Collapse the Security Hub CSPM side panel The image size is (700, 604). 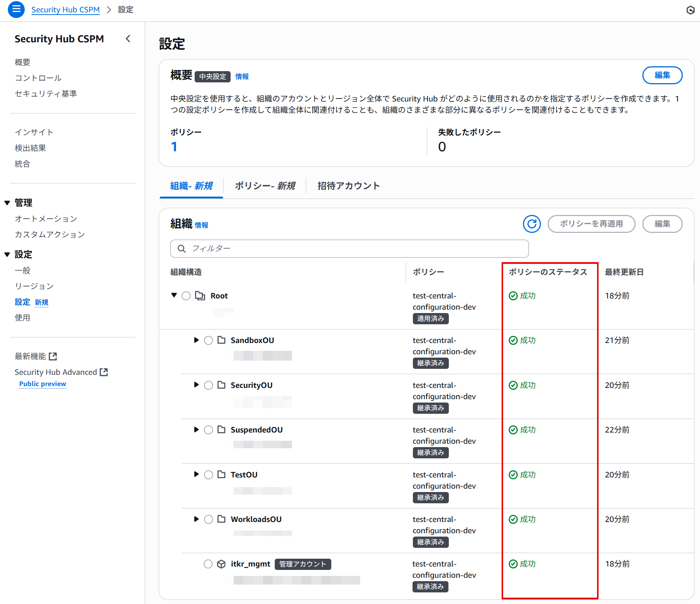pos(128,39)
